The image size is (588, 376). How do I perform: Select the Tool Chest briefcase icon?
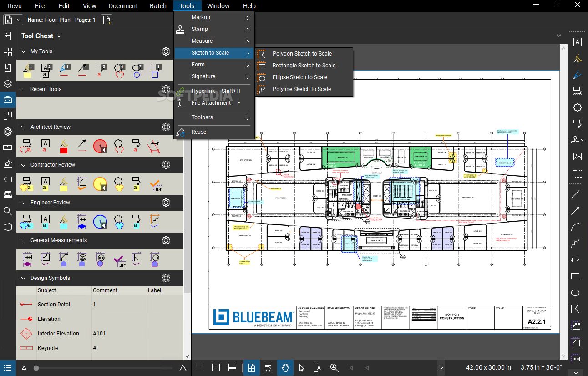8,100
